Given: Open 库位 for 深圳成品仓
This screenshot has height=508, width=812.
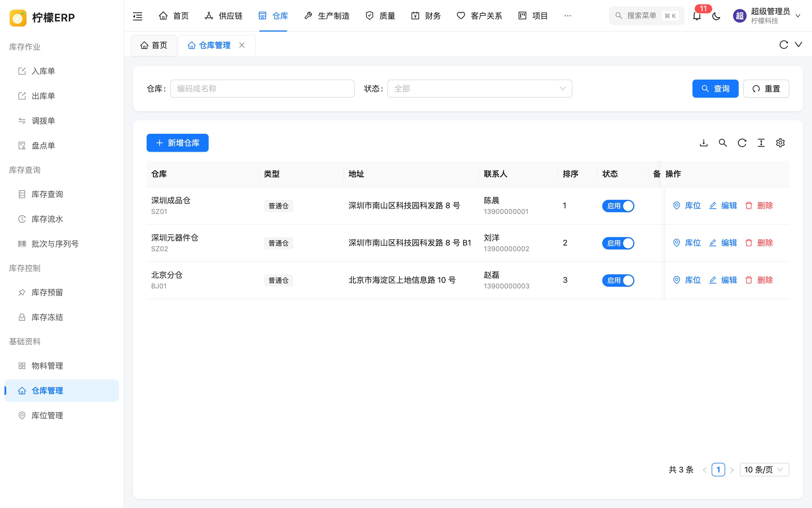Looking at the screenshot, I should coord(687,206).
